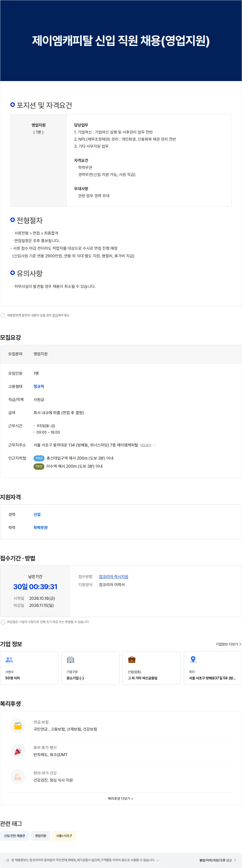Click the 문의 link in the notice

[55, 315]
